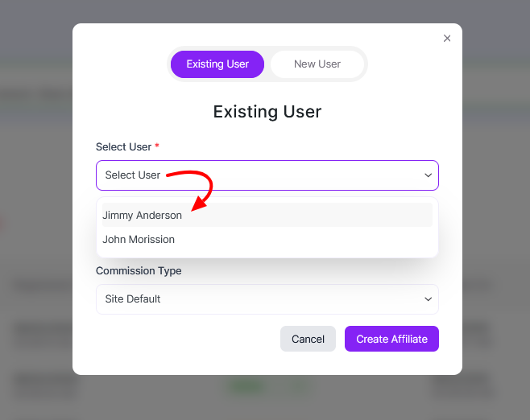Click the red required asterisk
The height and width of the screenshot is (420, 530).
click(x=157, y=146)
